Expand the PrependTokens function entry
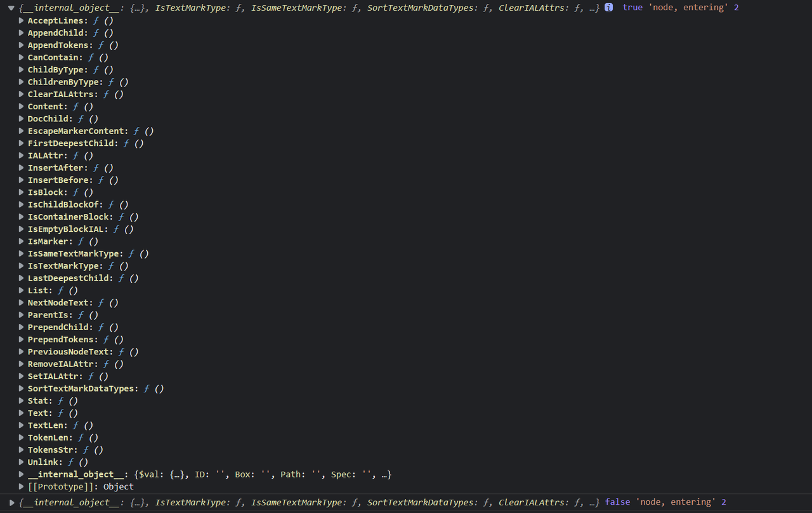 coord(21,339)
